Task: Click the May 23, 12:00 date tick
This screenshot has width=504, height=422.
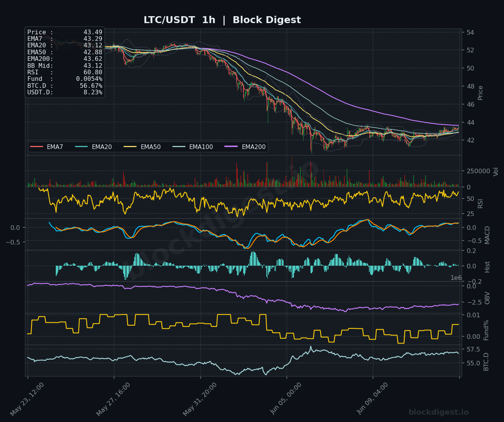Action: point(27,399)
